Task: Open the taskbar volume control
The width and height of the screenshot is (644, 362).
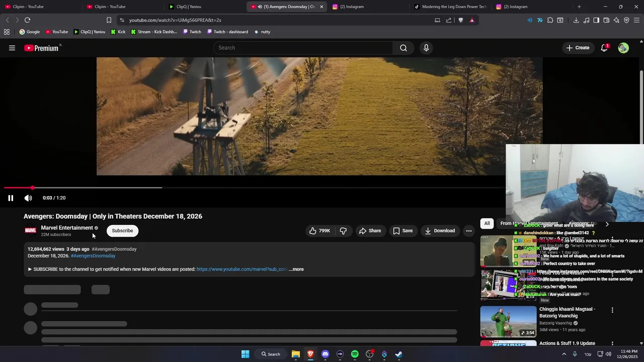Action: 608,354
